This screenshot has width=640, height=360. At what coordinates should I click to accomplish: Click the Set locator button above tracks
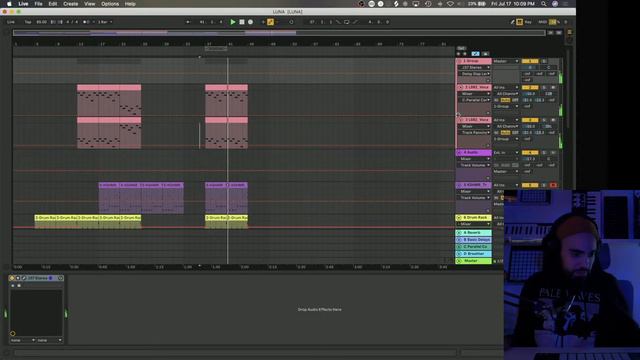[x=461, y=48]
